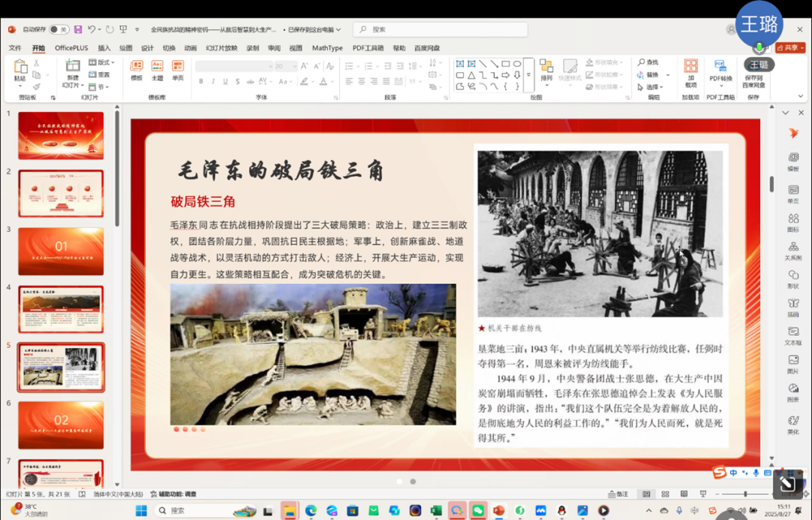Click the 新建幻灯片 new slide icon
The width and height of the screenshot is (812, 520).
[x=72, y=66]
